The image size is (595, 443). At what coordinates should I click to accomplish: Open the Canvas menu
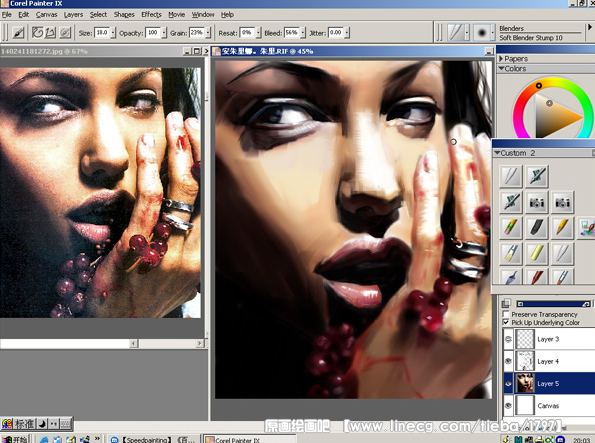(46, 14)
